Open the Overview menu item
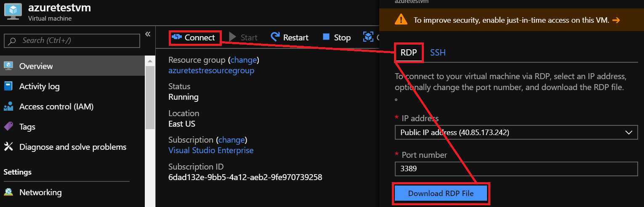 click(x=72, y=66)
